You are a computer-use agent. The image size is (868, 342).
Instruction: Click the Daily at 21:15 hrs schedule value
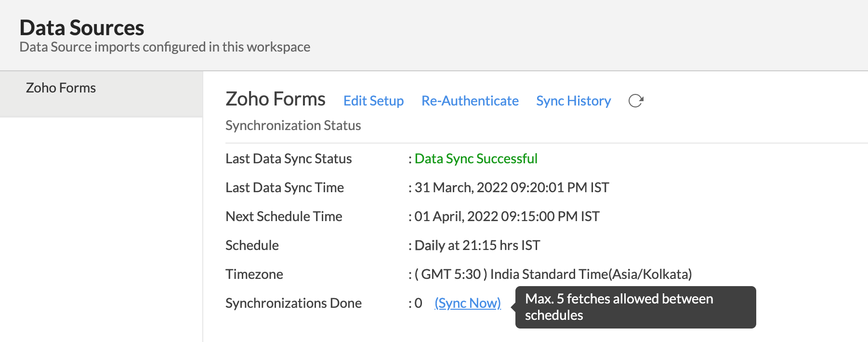click(477, 245)
